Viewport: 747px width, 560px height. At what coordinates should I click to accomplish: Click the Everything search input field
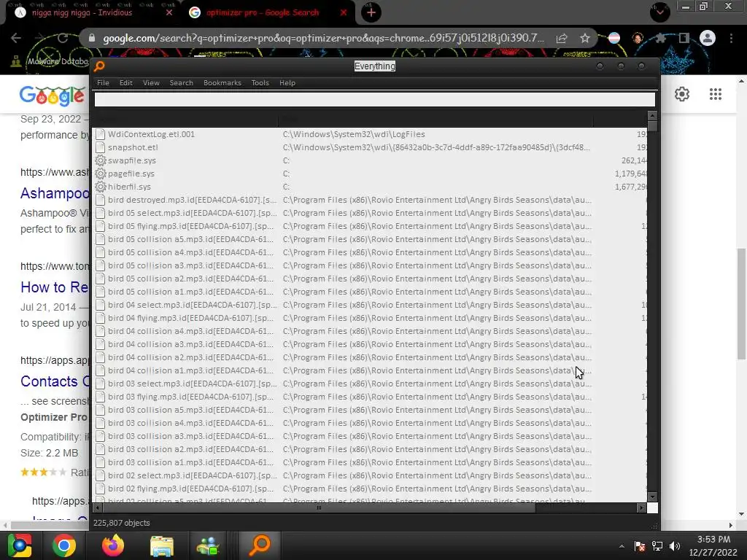point(374,99)
